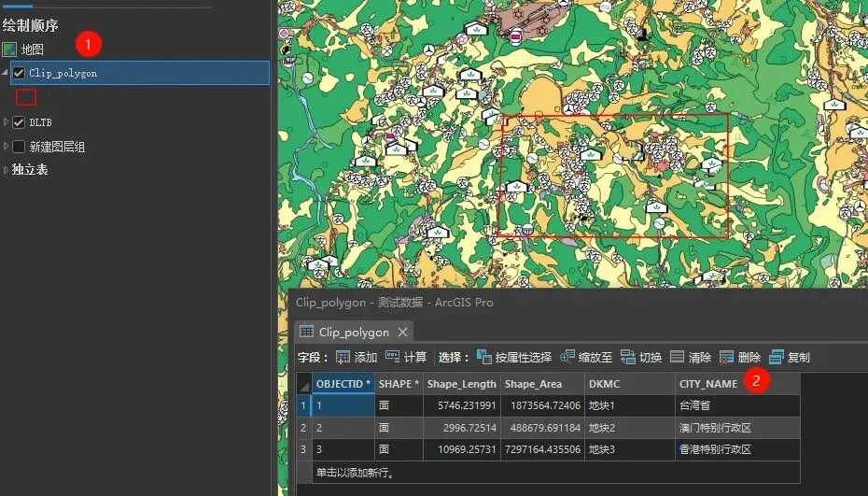The width and height of the screenshot is (868, 496).
Task: Enable the 新建图层组 group checkbox
Action: tap(19, 147)
